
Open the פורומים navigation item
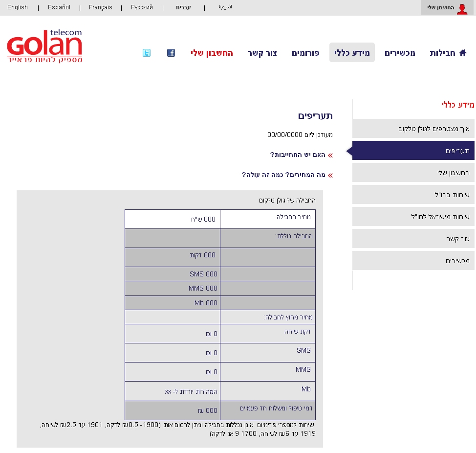tap(305, 53)
